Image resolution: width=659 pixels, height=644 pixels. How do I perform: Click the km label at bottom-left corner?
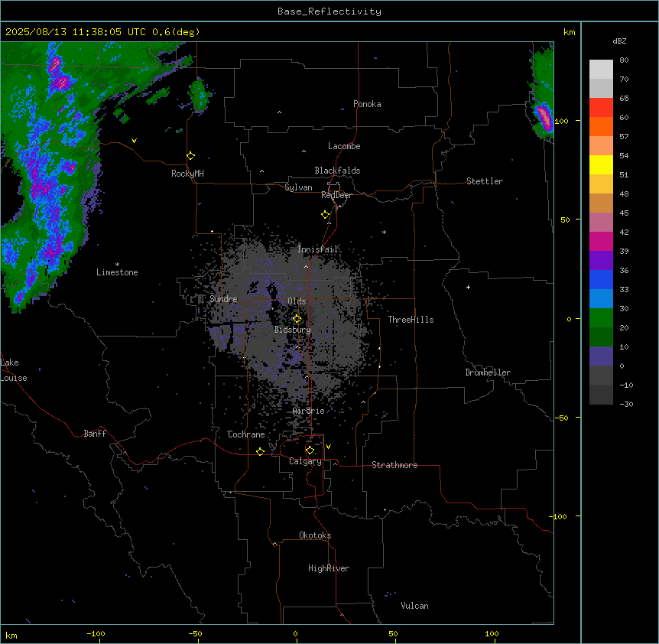[x=11, y=635]
